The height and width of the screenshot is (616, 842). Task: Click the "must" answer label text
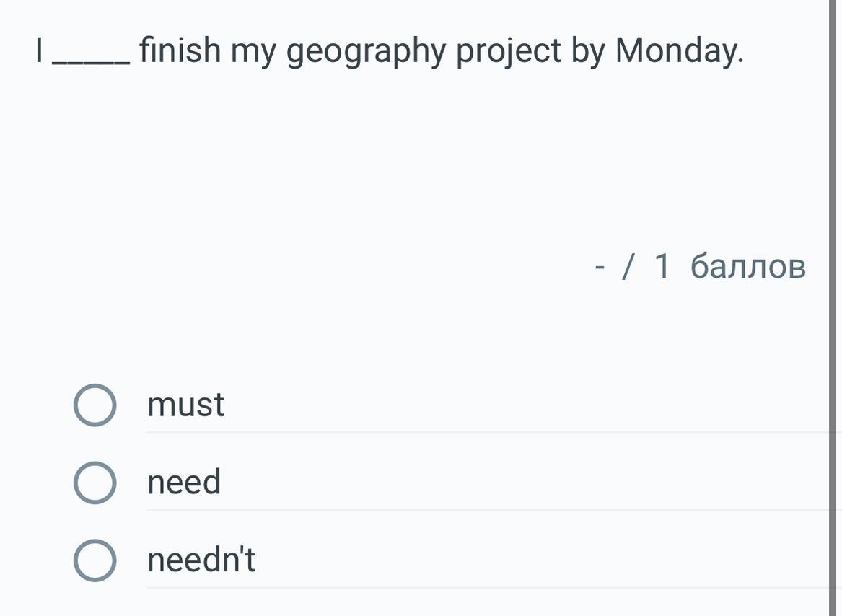(185, 405)
